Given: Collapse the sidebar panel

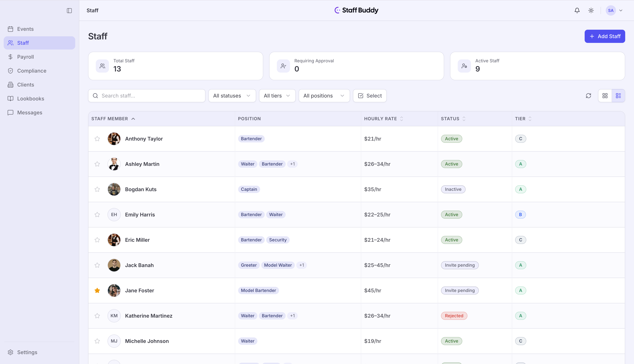Looking at the screenshot, I should click(69, 10).
